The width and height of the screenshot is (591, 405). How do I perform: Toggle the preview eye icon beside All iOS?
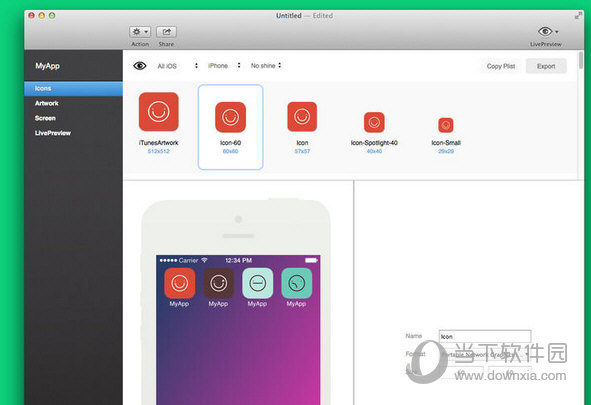pos(139,66)
